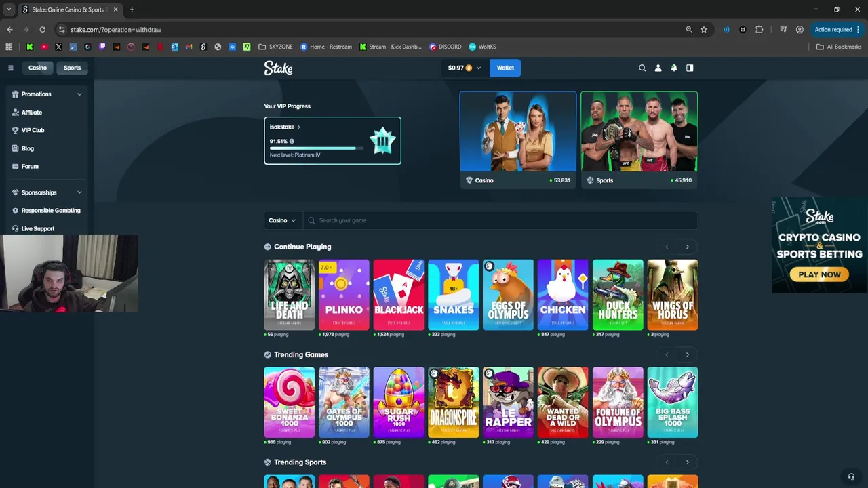Open DISCORD bookmark
The image size is (868, 488).
click(446, 47)
